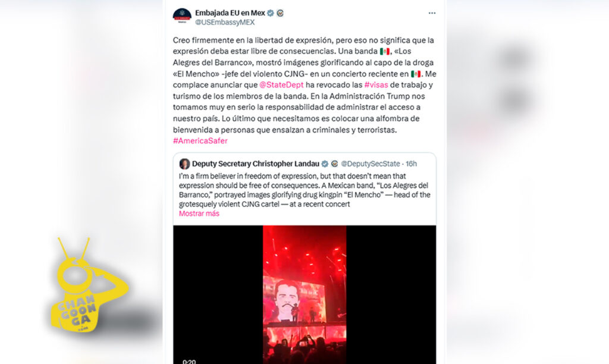Open the three-dot more options menu
Viewport: 609px width, 364px height.
click(432, 13)
